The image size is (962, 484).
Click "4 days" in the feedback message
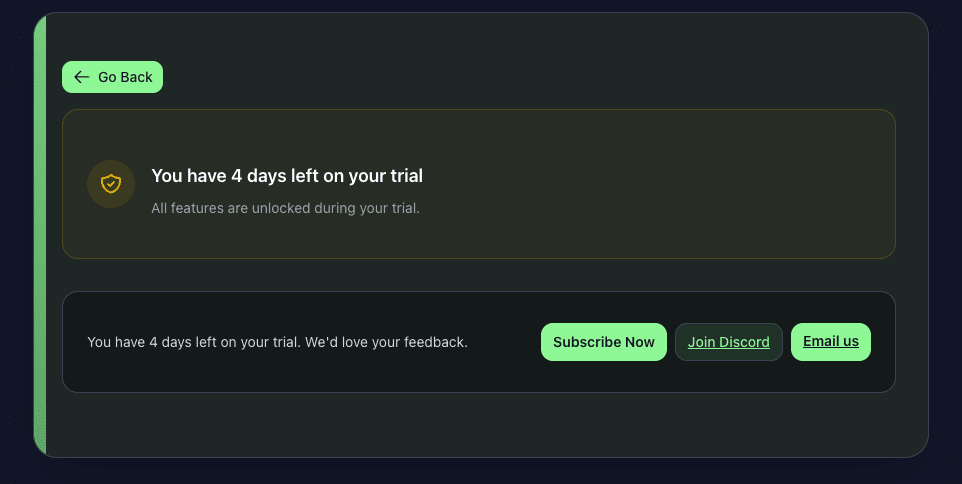coord(166,342)
